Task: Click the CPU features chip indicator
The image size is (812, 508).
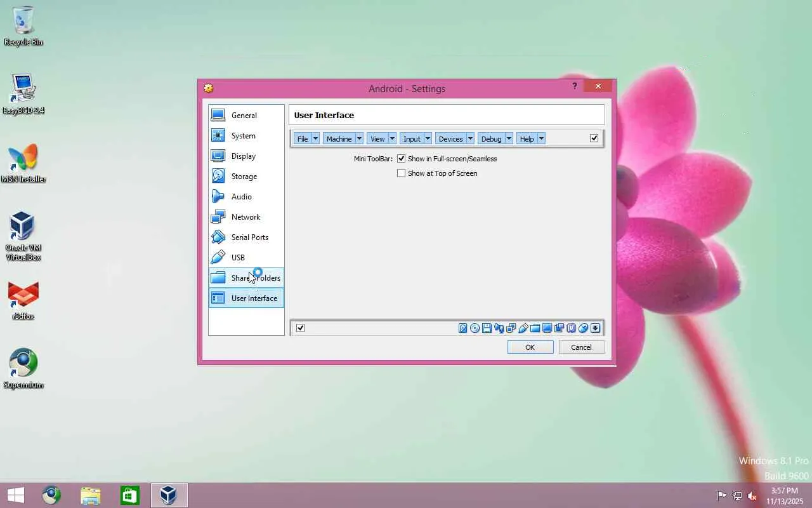Action: click(571, 328)
